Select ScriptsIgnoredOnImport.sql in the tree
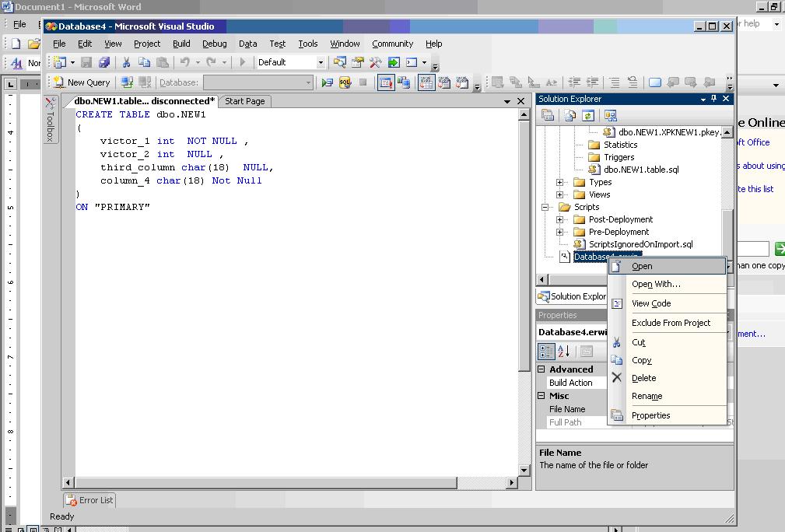Image resolution: width=785 pixels, height=532 pixels. point(641,244)
